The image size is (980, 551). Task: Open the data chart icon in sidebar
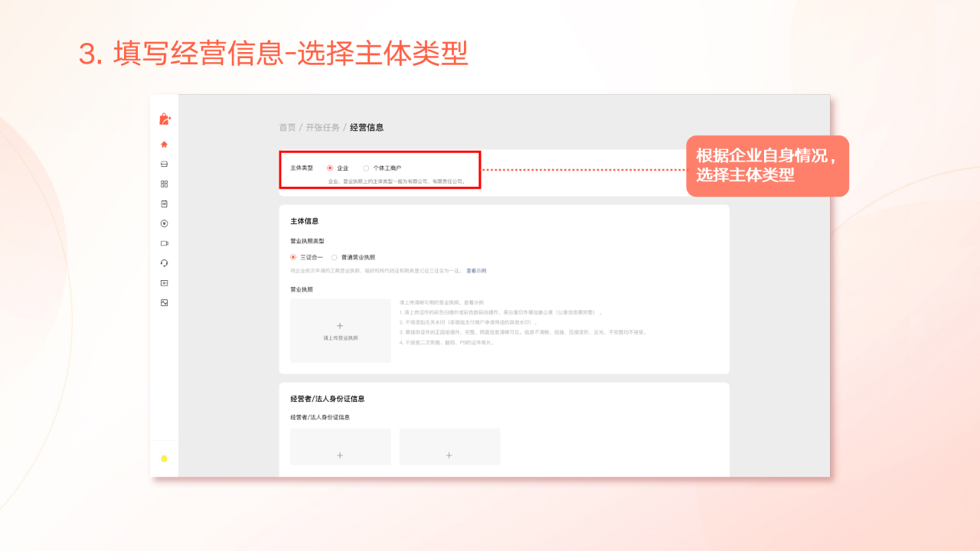pyautogui.click(x=164, y=302)
